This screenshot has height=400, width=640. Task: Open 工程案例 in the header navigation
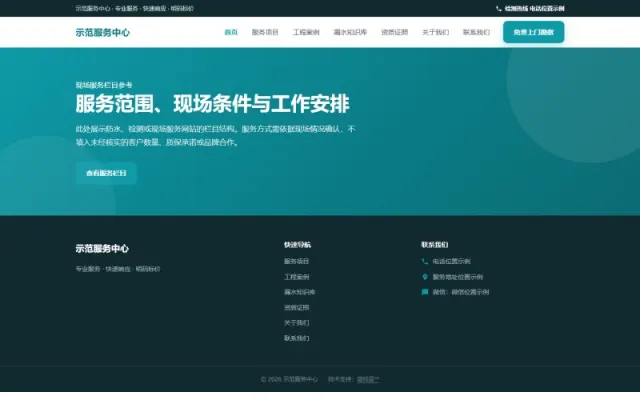(x=306, y=32)
